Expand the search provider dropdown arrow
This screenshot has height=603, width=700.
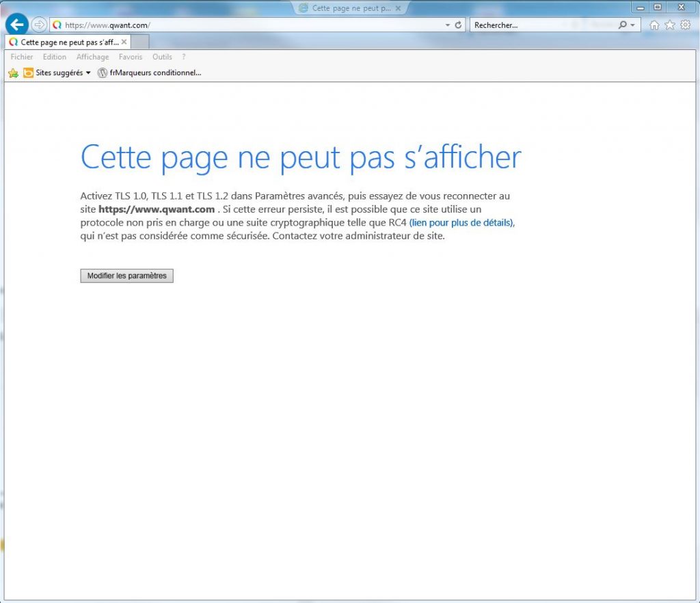click(x=632, y=25)
